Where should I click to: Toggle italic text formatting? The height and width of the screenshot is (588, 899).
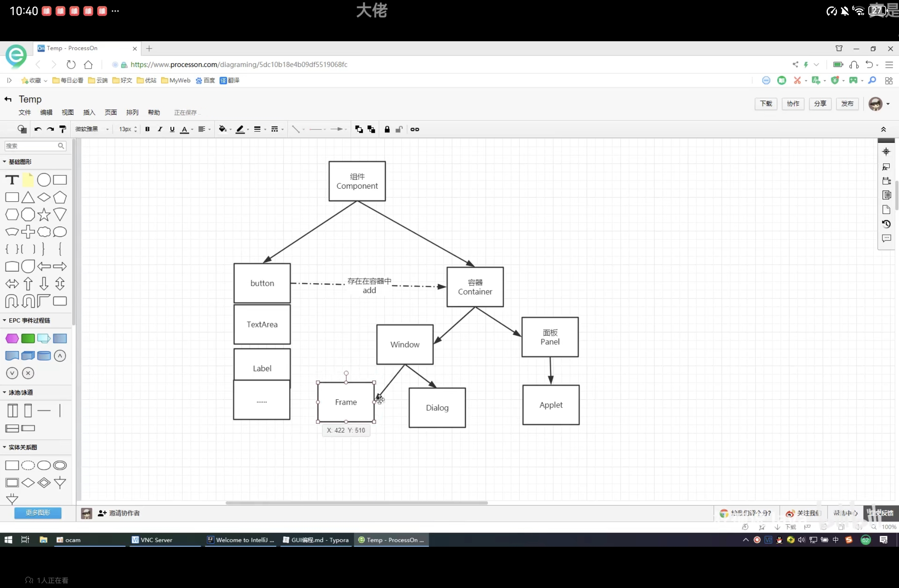160,129
